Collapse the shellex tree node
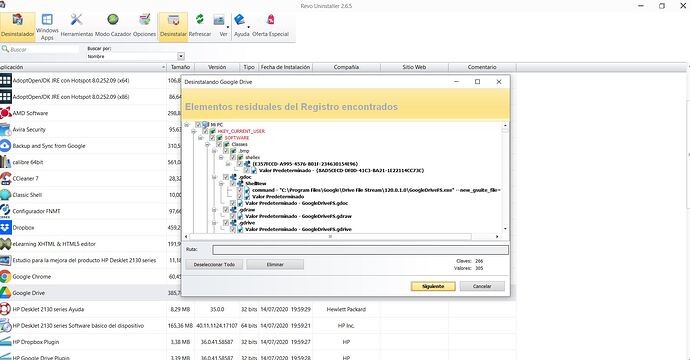Viewport: 690px width, 360px height. pos(222,157)
